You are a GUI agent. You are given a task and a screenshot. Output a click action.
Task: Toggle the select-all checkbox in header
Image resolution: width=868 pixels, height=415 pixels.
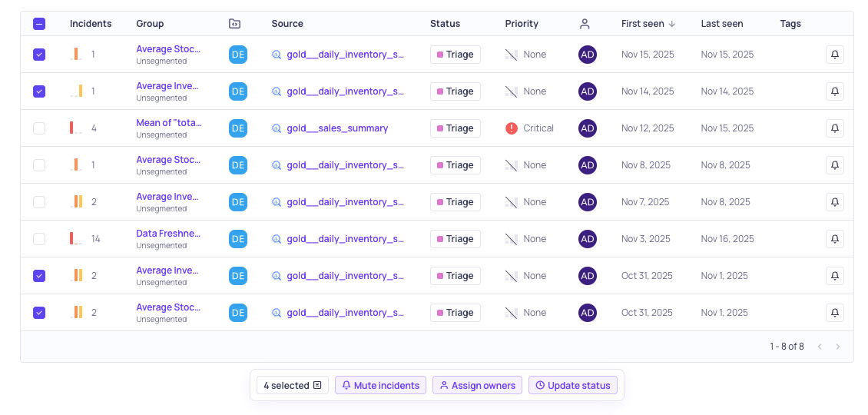pyautogui.click(x=39, y=24)
